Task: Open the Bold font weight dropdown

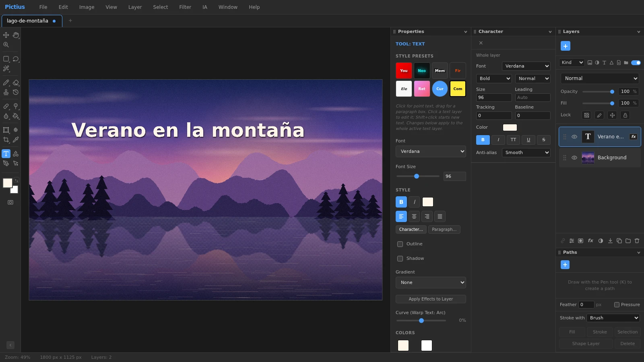Action: 494,78
